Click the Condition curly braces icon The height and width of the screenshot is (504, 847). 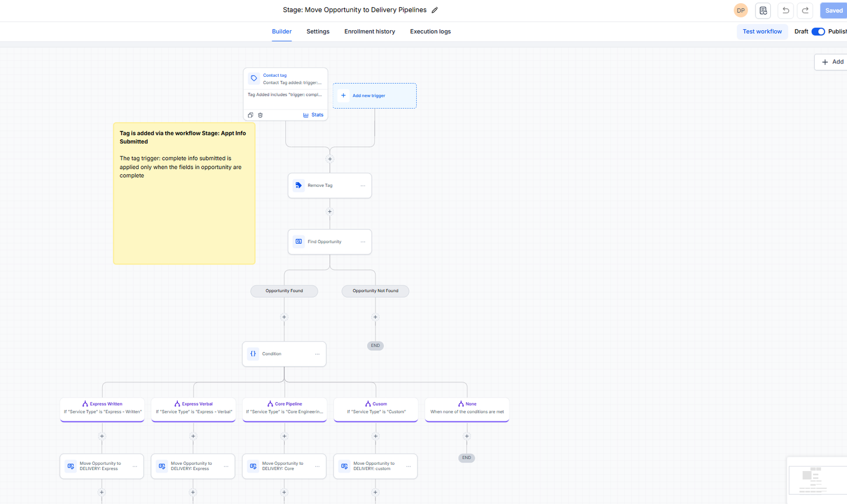253,354
